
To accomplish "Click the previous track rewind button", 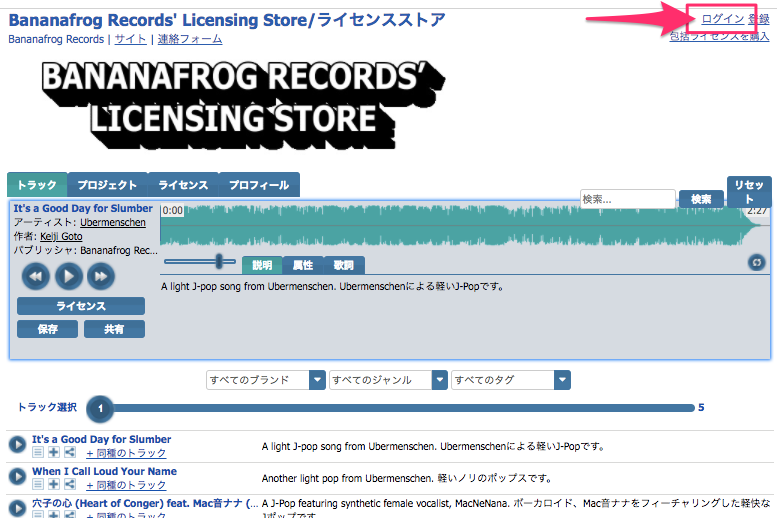I will click(36, 276).
